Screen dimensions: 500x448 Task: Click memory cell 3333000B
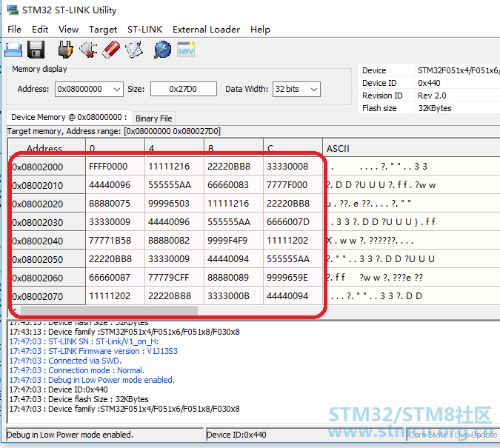234,296
